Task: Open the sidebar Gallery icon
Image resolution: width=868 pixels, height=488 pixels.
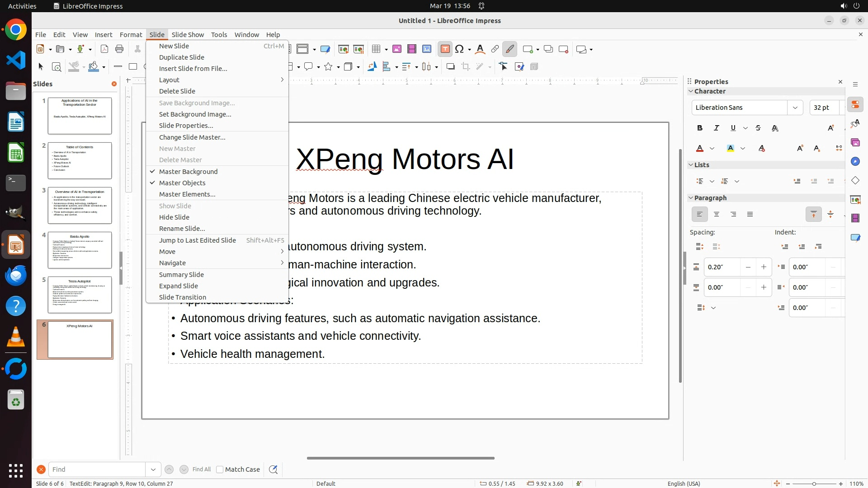Action: point(855,143)
